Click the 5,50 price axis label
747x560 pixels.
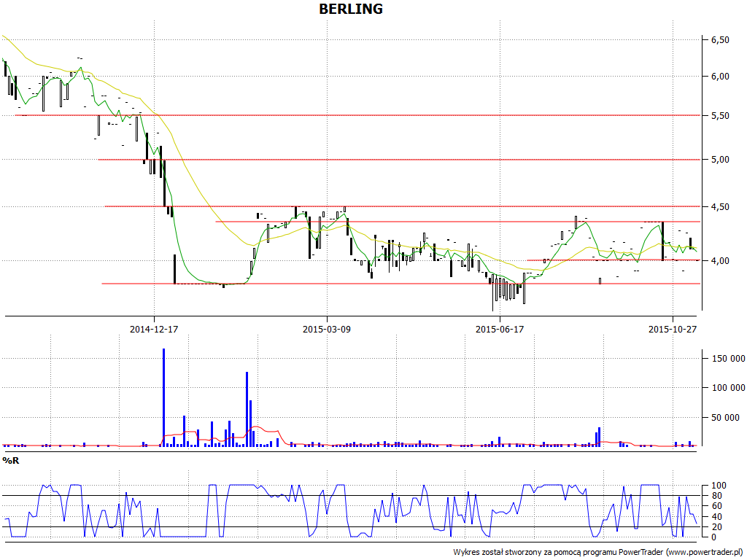pos(720,116)
